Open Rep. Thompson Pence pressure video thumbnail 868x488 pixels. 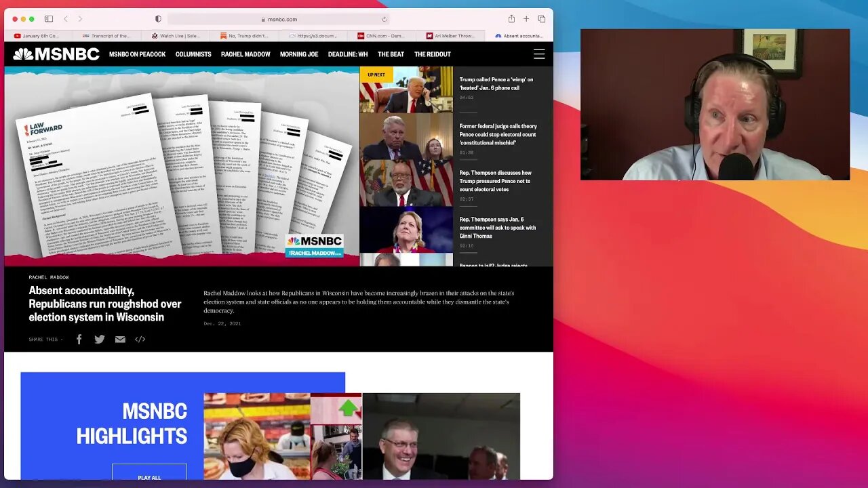click(x=406, y=183)
